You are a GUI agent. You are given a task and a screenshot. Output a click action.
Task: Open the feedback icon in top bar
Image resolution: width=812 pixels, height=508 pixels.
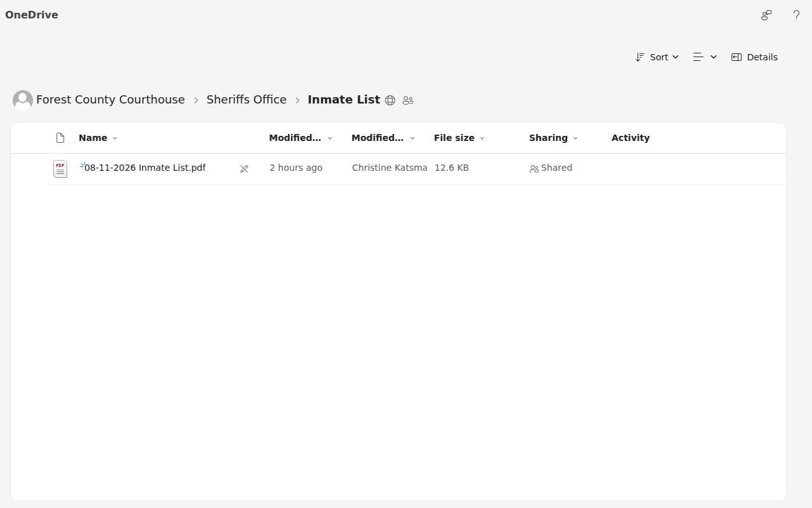pos(766,15)
